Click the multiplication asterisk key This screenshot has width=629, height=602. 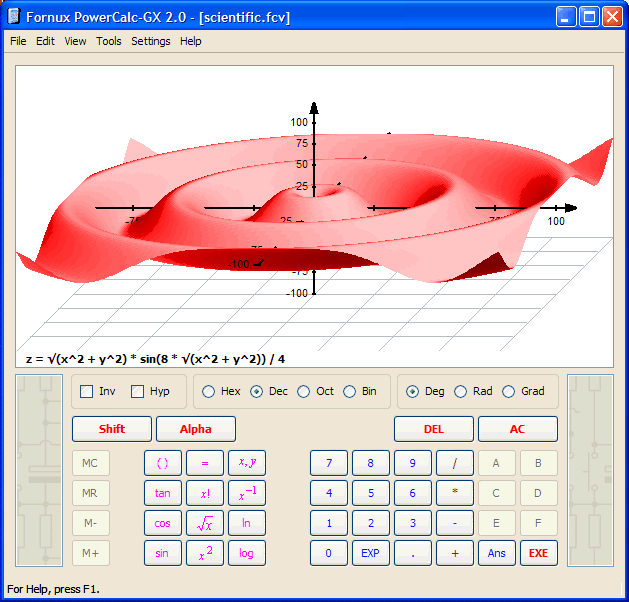tap(455, 493)
